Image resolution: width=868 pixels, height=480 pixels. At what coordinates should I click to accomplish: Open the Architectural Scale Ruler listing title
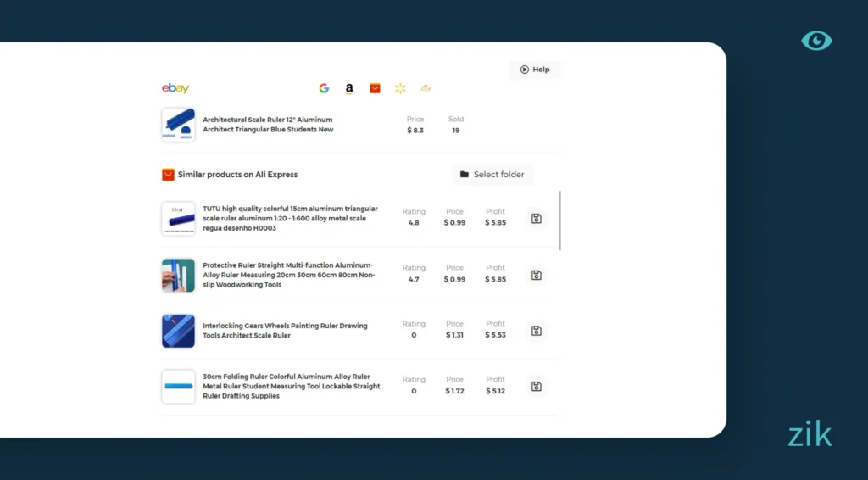(268, 125)
